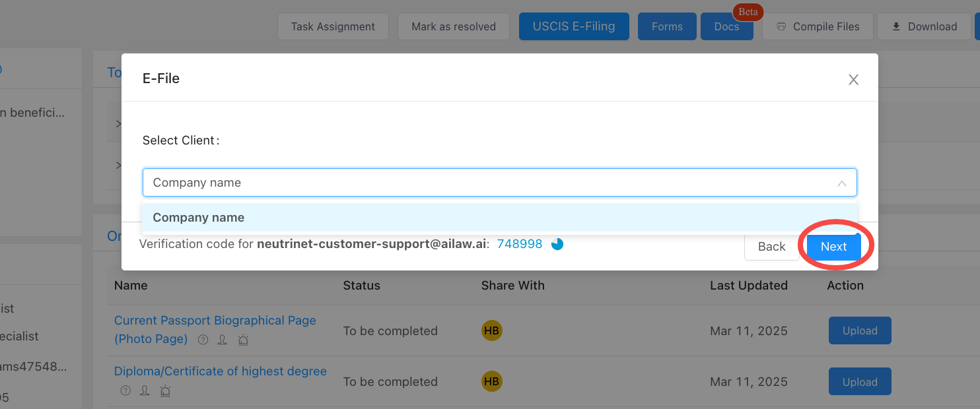Click person icon beside Passport Photo Page
Image resolution: width=980 pixels, height=409 pixels.
223,340
